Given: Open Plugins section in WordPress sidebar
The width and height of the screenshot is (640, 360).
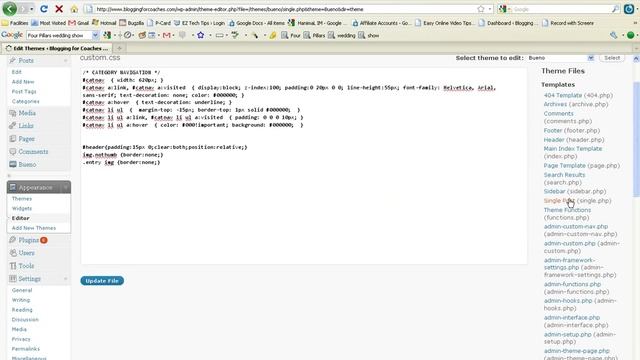Looking at the screenshot, I should pyautogui.click(x=29, y=240).
